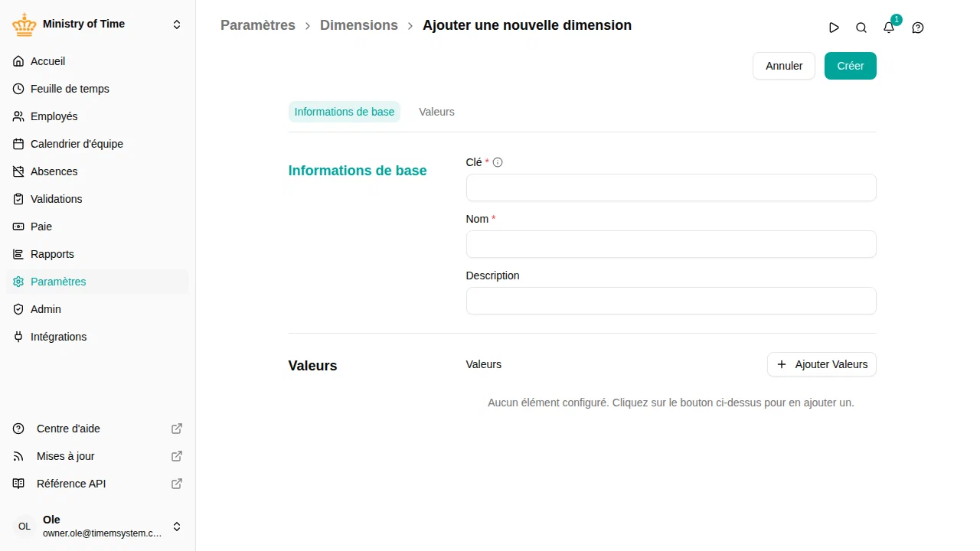Focus the Clé input field
The width and height of the screenshot is (980, 551).
[671, 187]
